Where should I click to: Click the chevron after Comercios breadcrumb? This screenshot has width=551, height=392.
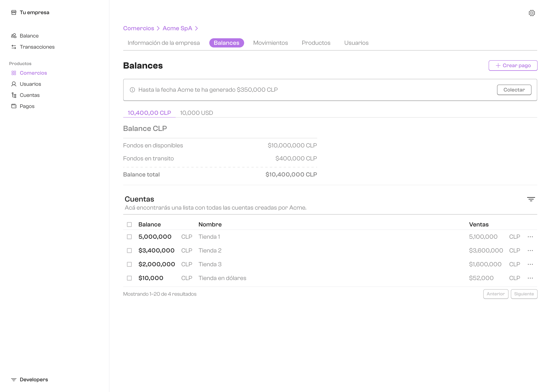[158, 29]
